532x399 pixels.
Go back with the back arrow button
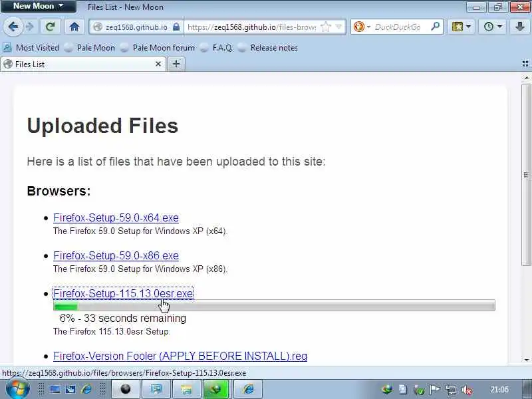[13, 27]
